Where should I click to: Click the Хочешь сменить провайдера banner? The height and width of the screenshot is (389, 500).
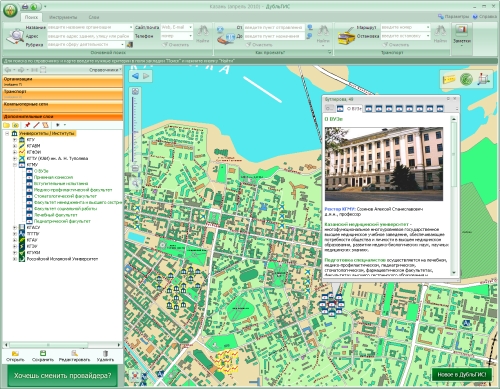(62, 376)
